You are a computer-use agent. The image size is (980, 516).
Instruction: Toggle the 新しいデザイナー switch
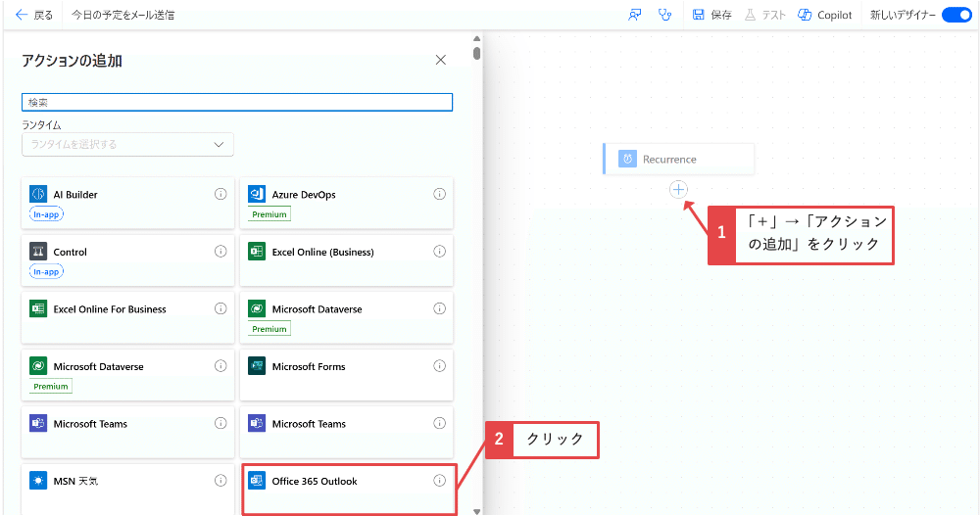tap(956, 15)
